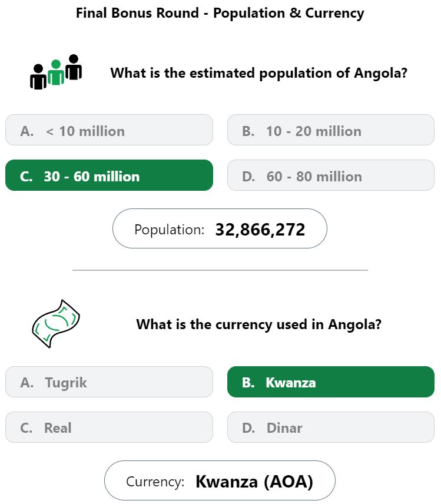441x504 pixels.
Task: Click the green banknote currency icon
Action: 56,324
